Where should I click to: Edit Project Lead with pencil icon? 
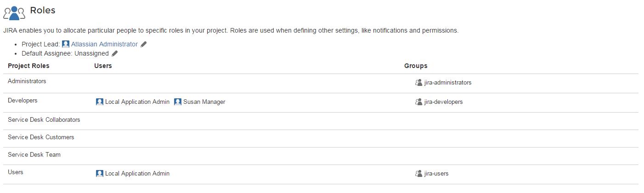click(144, 45)
